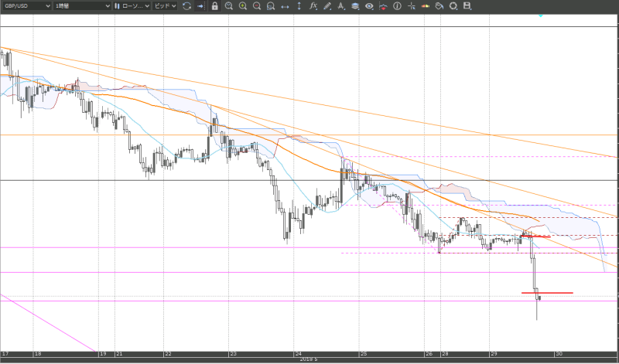Image resolution: width=619 pixels, height=364 pixels.
Task: Click the information circle icon
Action: [397, 6]
